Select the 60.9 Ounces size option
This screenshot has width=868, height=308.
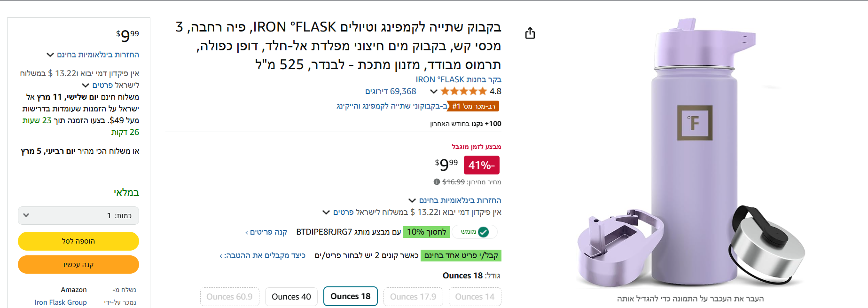click(x=229, y=297)
